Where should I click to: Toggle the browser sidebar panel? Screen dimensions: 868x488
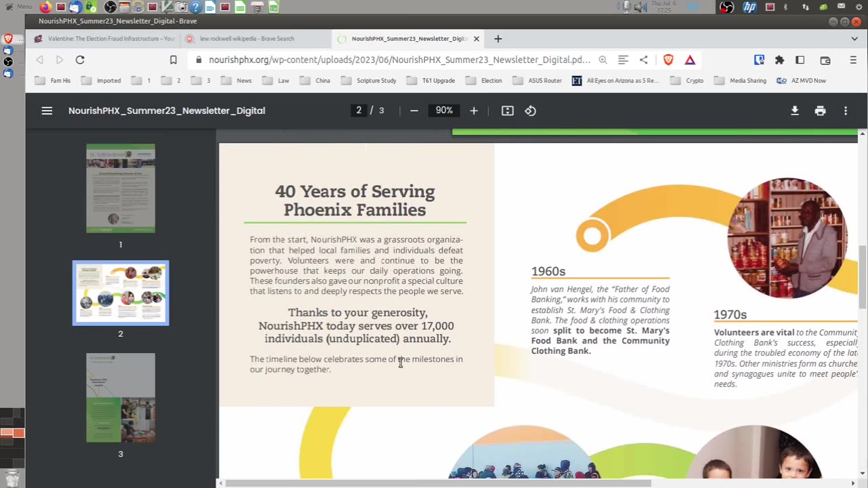click(800, 60)
